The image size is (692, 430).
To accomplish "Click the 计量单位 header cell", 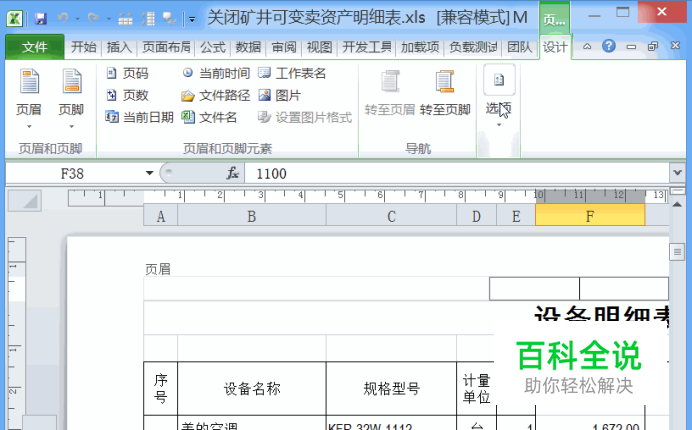I will click(x=476, y=389).
